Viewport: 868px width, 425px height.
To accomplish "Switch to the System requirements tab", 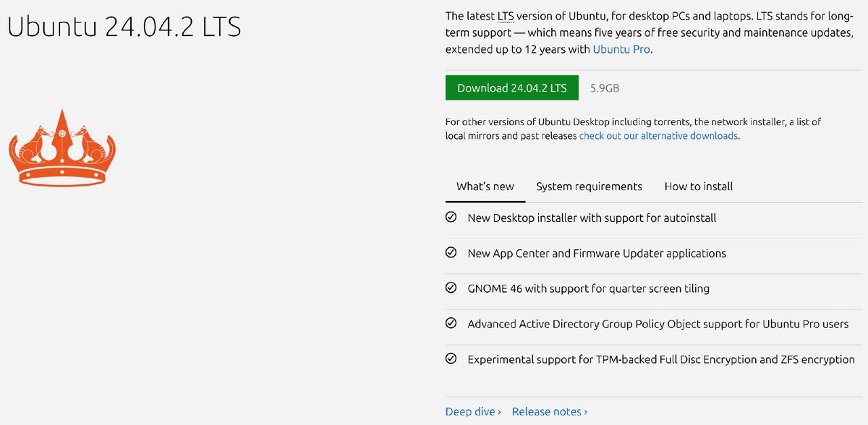I will pyautogui.click(x=589, y=186).
